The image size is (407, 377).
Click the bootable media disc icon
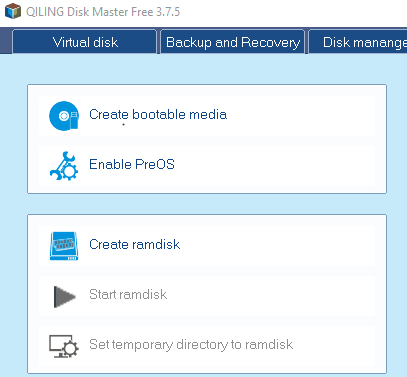pos(64,116)
